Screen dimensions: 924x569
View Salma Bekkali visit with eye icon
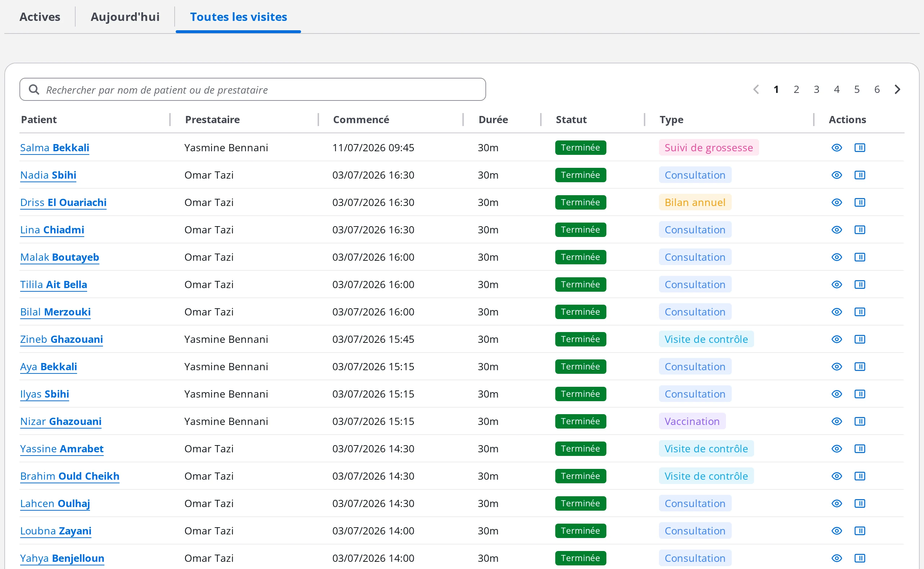point(836,148)
